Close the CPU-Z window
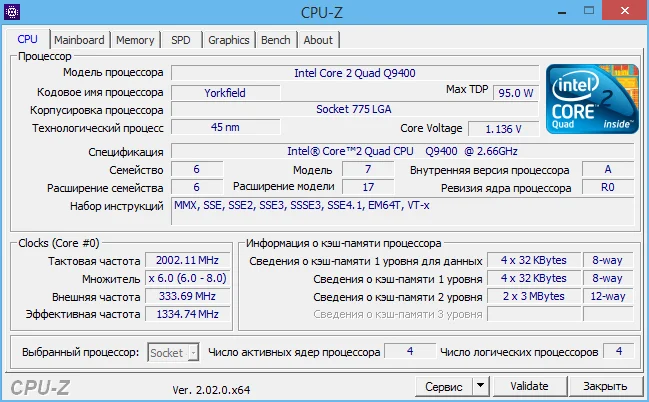Viewport: 649px width, 402px height. [x=625, y=10]
